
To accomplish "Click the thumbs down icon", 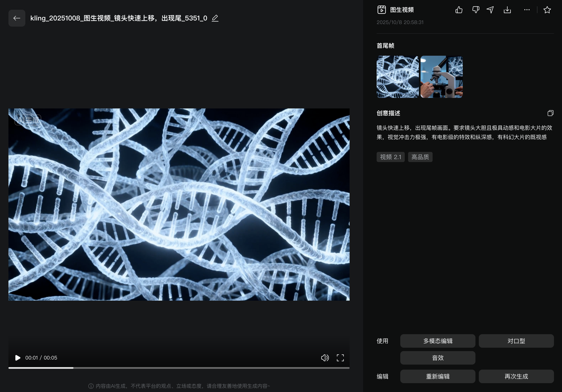I will pyautogui.click(x=475, y=10).
